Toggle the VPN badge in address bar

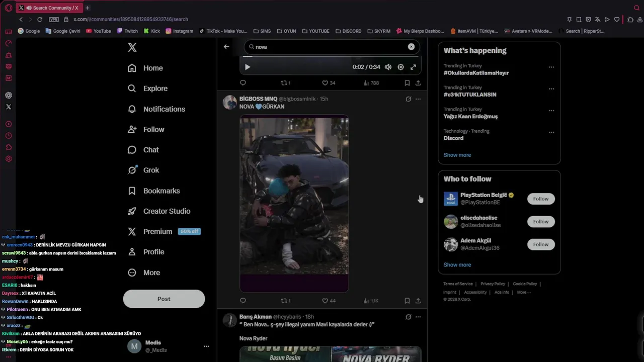coord(54,19)
